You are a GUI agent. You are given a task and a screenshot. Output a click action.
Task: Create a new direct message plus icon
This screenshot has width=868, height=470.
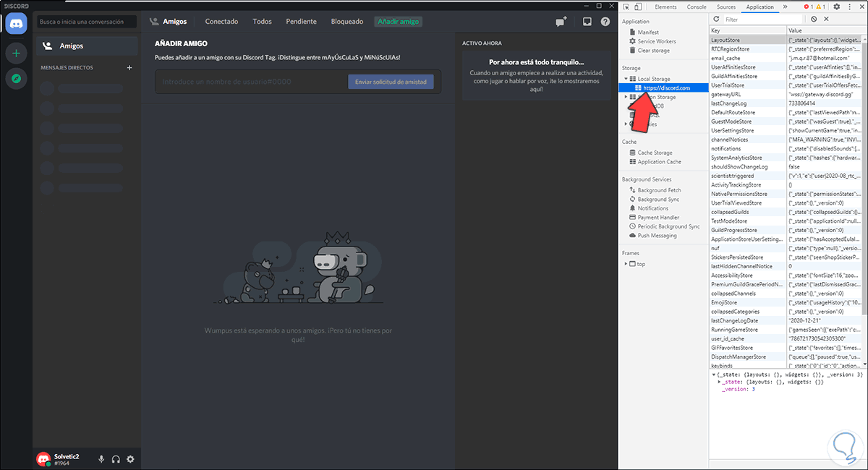pyautogui.click(x=129, y=68)
